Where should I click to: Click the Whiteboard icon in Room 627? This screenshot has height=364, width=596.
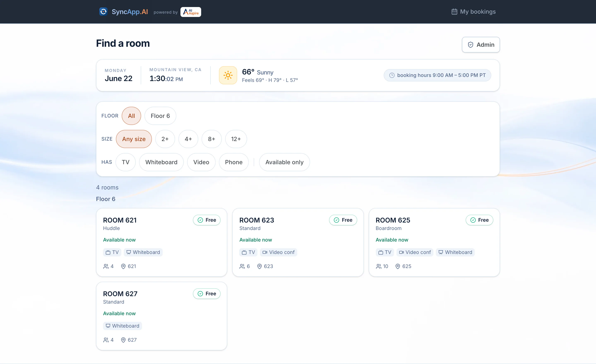(x=108, y=326)
